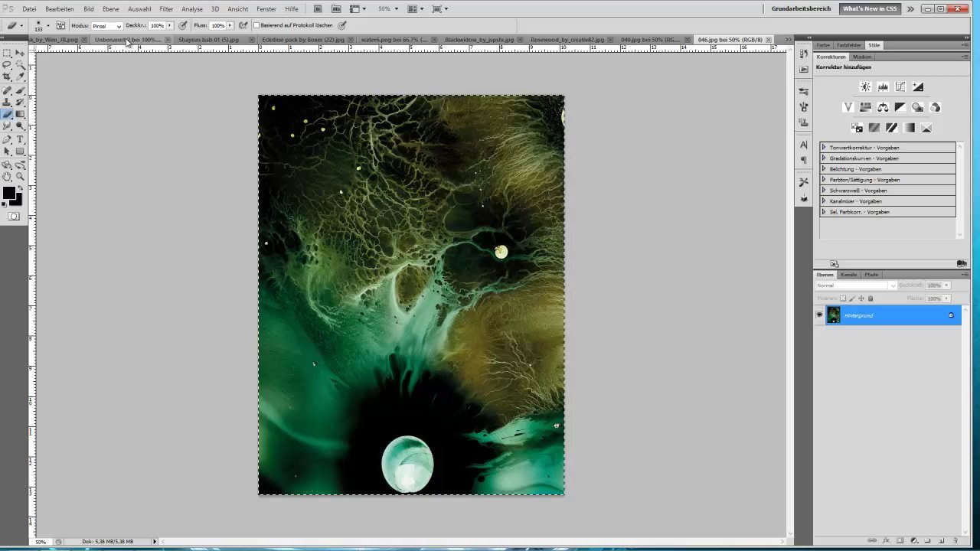Switch to the Kanäle tab
Image resolution: width=980 pixels, height=551 pixels.
point(848,274)
